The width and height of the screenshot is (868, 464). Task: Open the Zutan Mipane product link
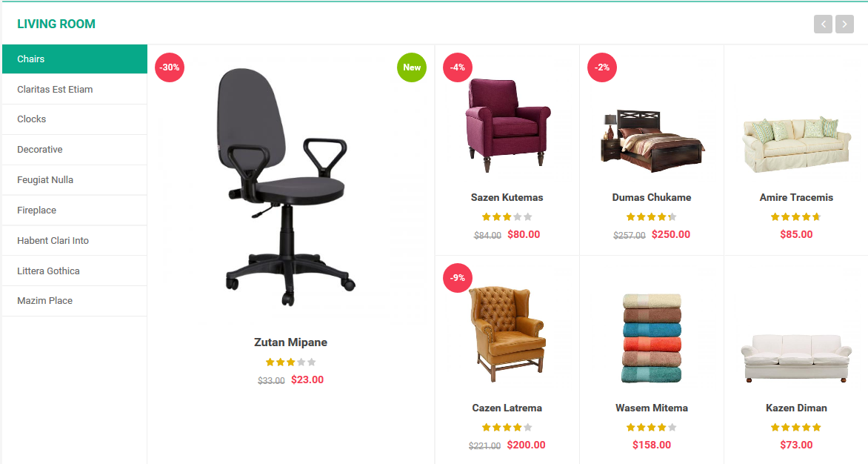(x=290, y=342)
